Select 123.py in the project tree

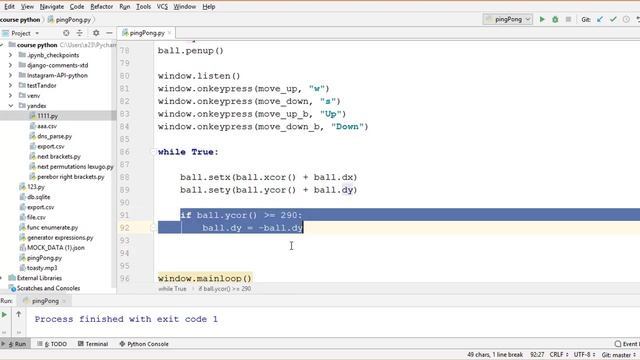coord(36,187)
